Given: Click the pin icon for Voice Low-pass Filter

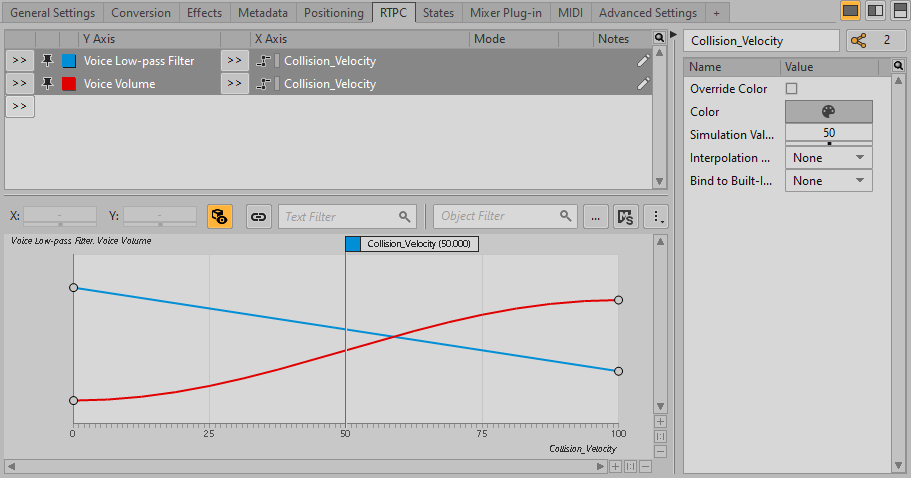Looking at the screenshot, I should [47, 61].
